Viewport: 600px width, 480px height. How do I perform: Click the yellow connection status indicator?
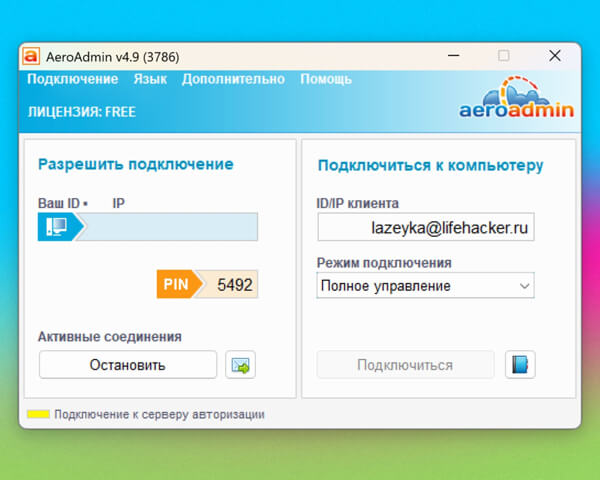[38, 414]
